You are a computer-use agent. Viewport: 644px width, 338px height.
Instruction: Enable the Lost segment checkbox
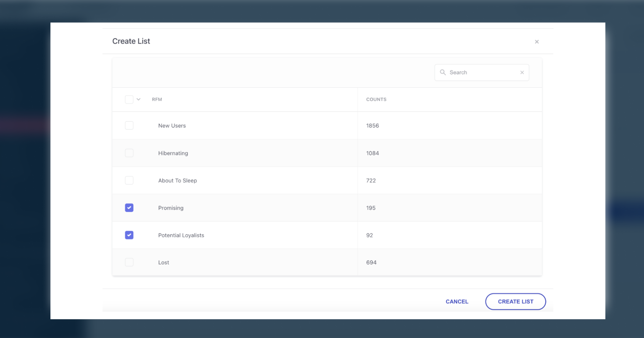(129, 262)
